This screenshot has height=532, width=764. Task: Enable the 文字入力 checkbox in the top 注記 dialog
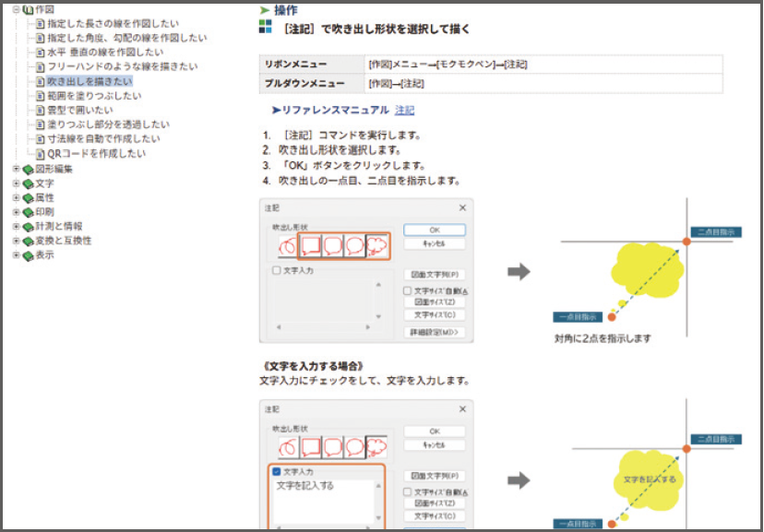(x=276, y=270)
